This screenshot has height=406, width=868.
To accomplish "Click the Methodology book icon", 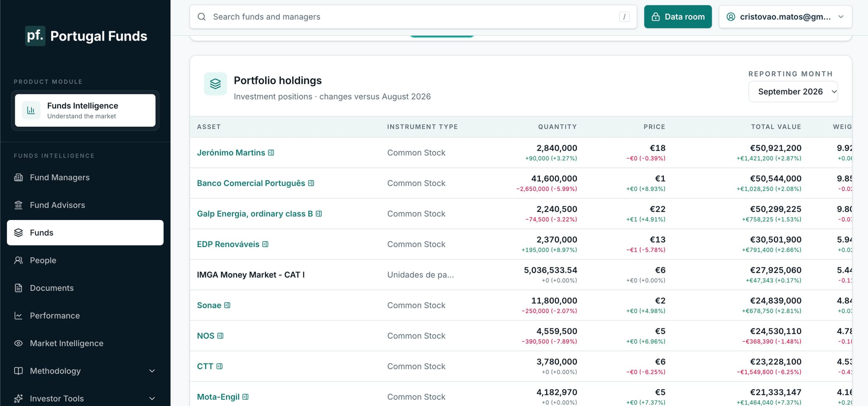I will point(18,371).
